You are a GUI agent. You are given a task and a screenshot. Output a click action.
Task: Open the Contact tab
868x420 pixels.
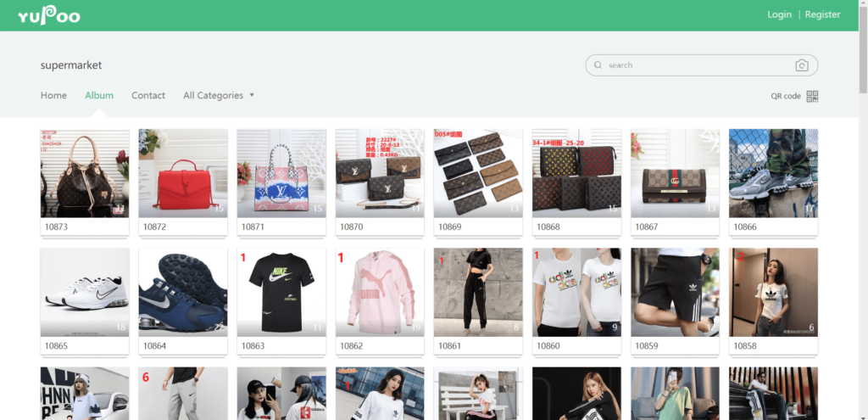pos(148,95)
